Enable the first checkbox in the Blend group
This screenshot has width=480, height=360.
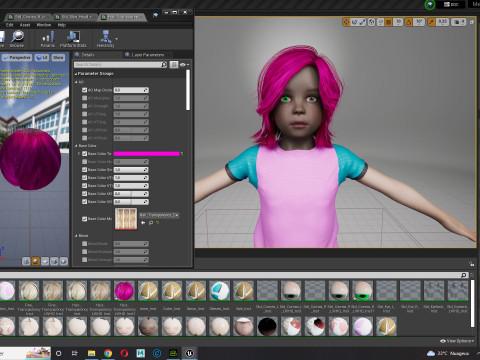pyautogui.click(x=84, y=244)
